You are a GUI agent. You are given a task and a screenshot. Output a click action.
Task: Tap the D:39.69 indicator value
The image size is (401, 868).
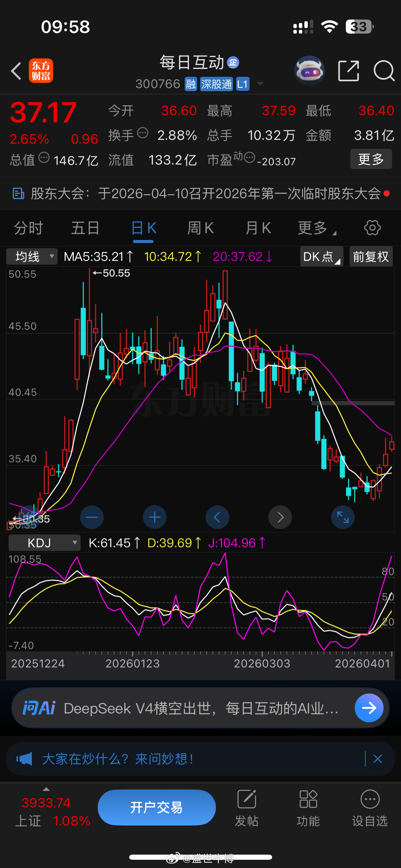pos(174,543)
